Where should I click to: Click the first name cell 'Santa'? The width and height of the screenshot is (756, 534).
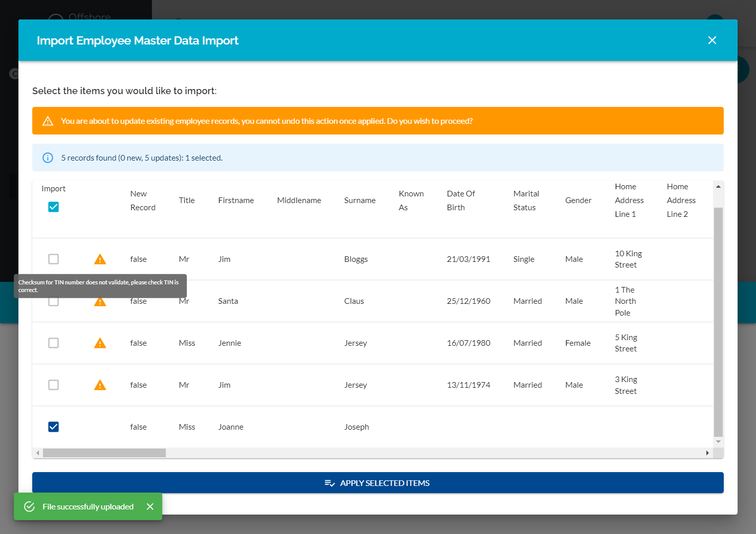[x=228, y=301]
